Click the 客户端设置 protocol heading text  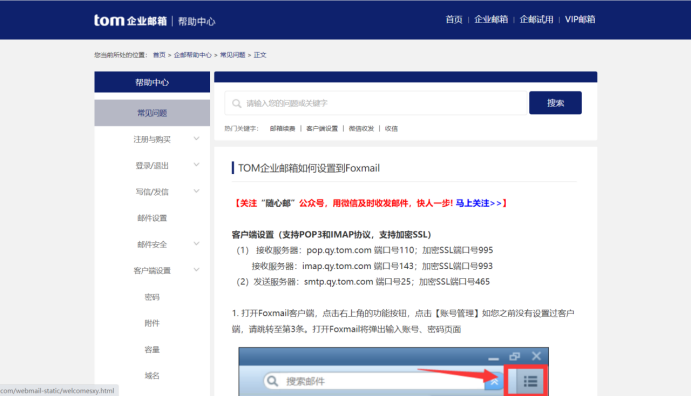[331, 235]
